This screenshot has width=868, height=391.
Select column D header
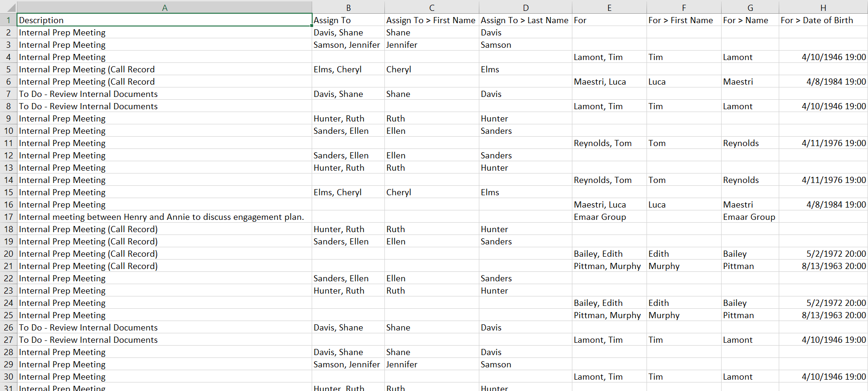pyautogui.click(x=525, y=8)
